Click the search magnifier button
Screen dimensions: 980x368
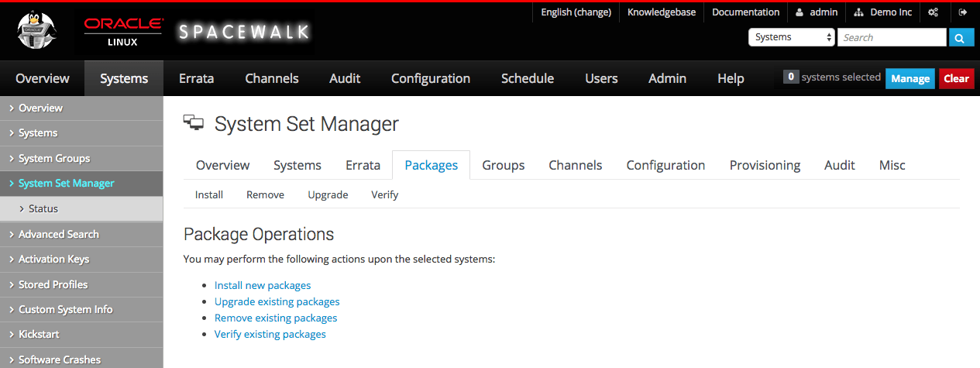pyautogui.click(x=961, y=37)
